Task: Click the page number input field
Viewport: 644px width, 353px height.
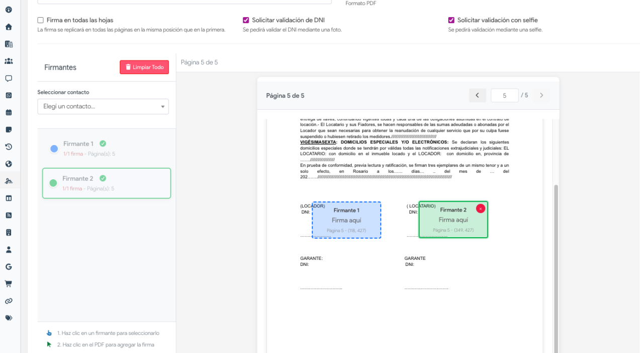Action: click(x=504, y=95)
